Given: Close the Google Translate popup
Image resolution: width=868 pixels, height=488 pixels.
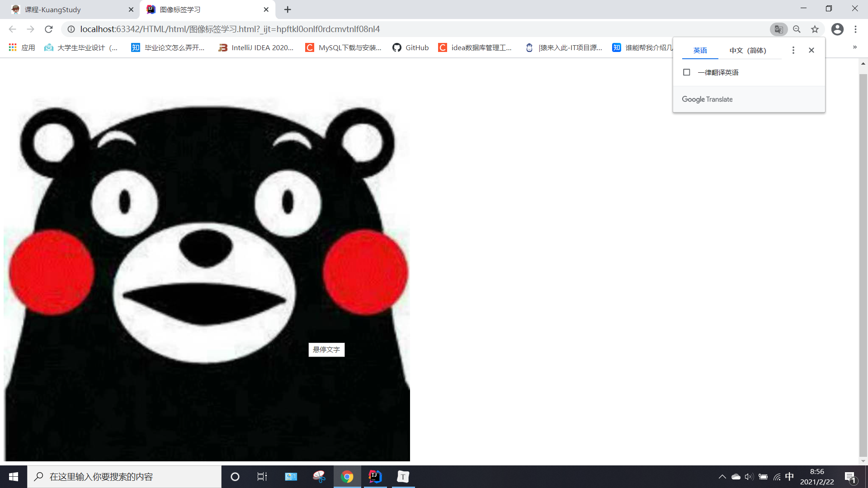Looking at the screenshot, I should 811,50.
